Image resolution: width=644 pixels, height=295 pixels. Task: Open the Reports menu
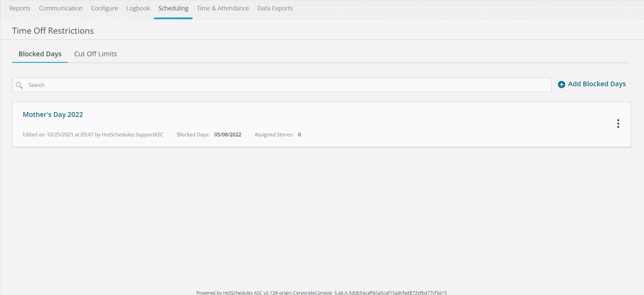click(20, 8)
